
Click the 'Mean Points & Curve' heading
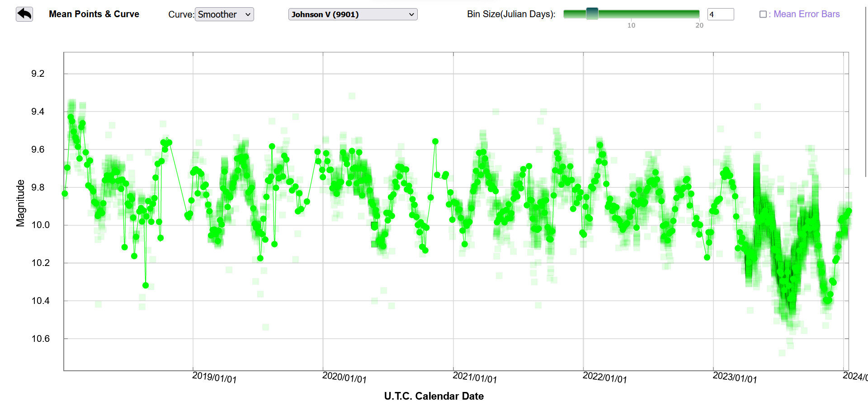[94, 14]
